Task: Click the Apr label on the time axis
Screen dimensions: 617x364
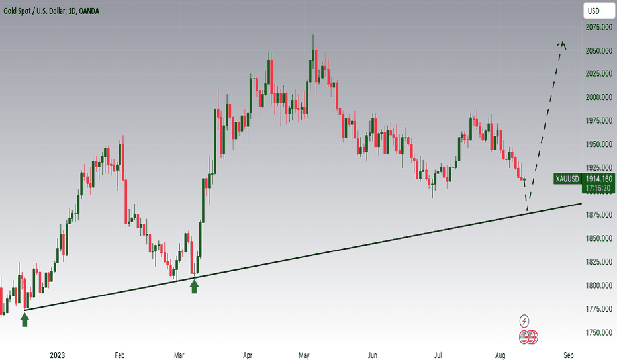Action: tap(248, 355)
